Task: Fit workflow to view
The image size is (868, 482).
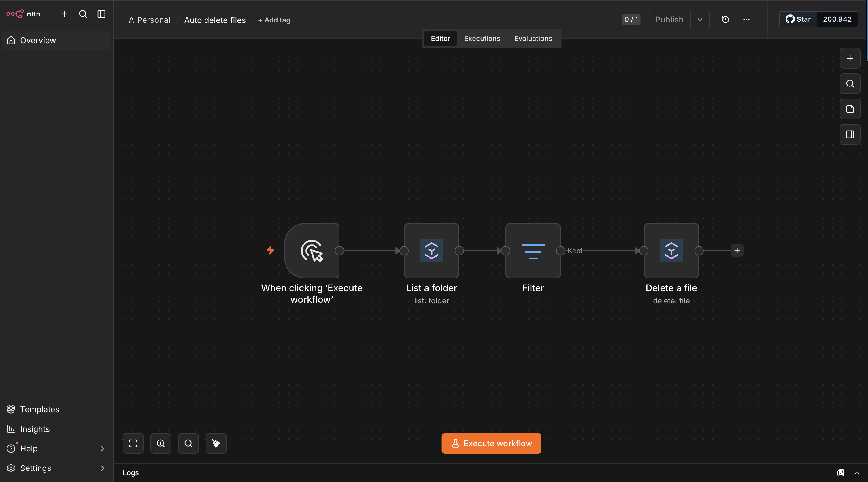Action: pos(133,443)
